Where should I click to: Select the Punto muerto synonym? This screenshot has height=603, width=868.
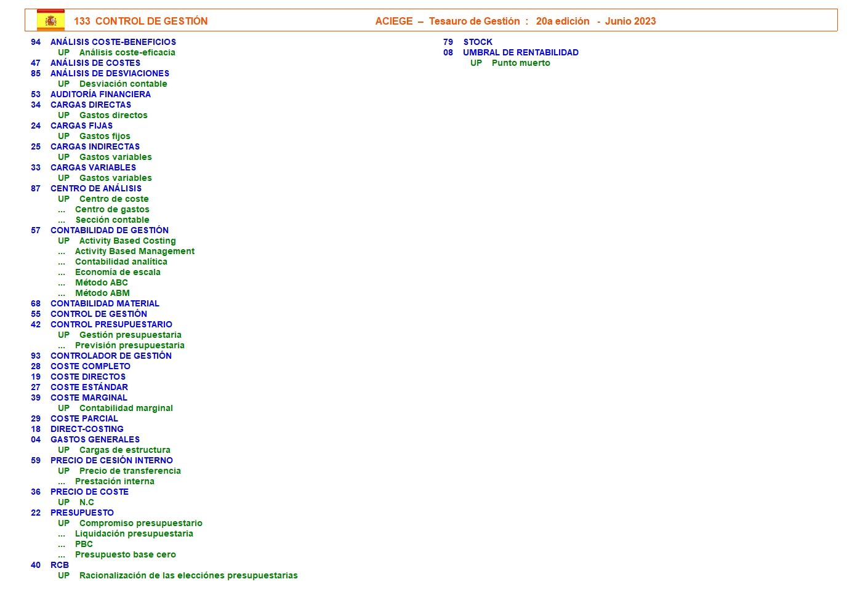pos(521,63)
